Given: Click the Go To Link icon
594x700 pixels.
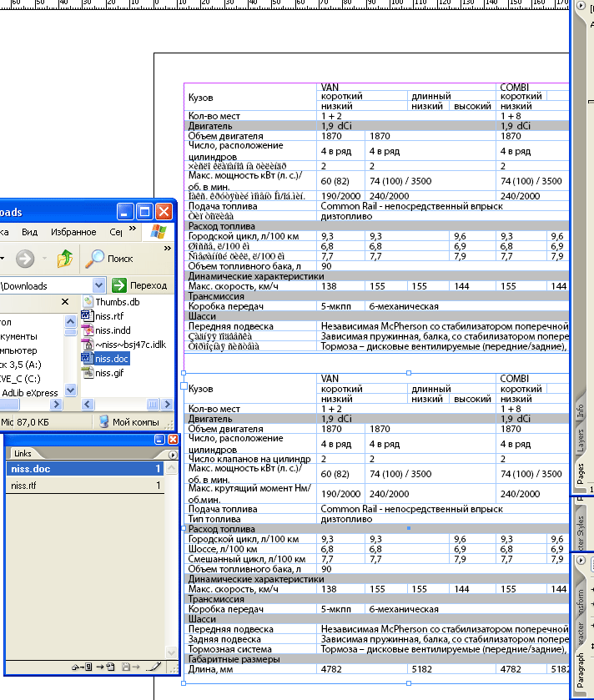Looking at the screenshot, I should click(105, 667).
